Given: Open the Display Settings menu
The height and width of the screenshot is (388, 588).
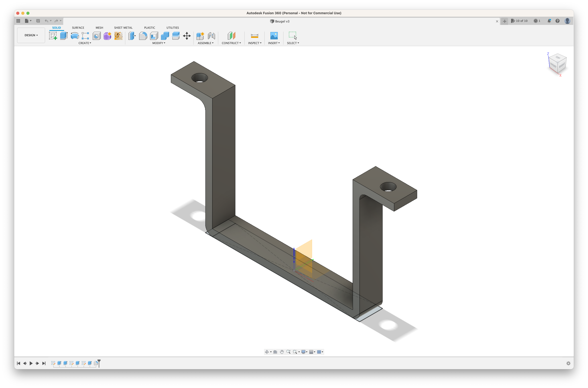Looking at the screenshot, I should [304, 352].
